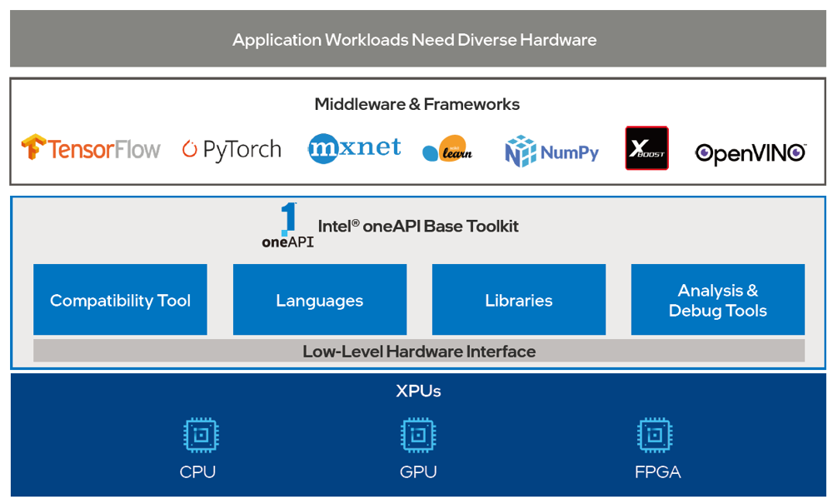Click the NumPy logo
Screen dimensions: 833x504
click(x=551, y=152)
